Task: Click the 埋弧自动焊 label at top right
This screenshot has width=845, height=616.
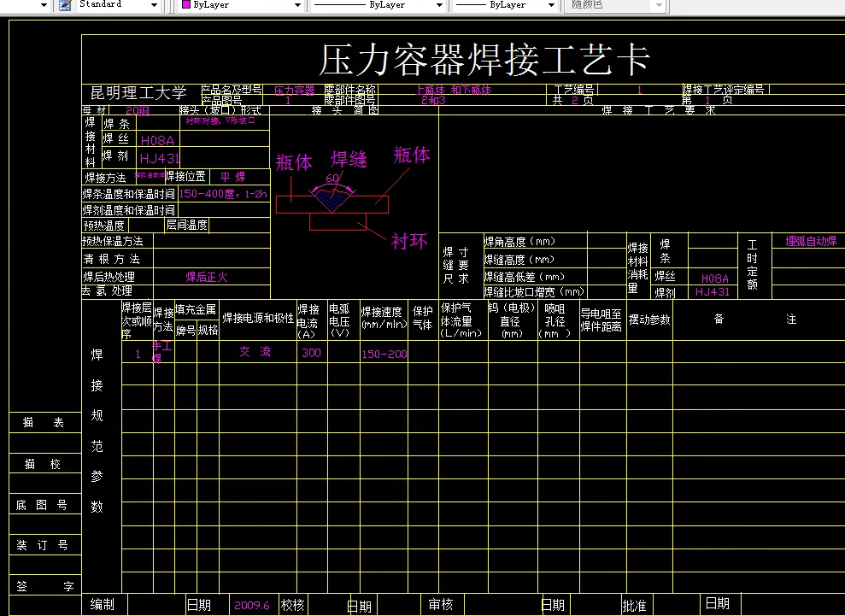Action: click(810, 242)
